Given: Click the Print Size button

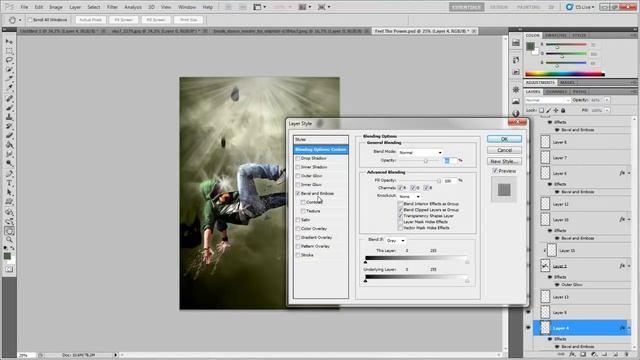Looking at the screenshot, I should coord(188,20).
